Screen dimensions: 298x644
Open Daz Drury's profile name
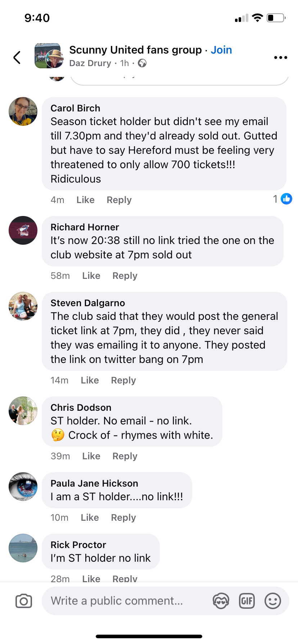pos(90,63)
